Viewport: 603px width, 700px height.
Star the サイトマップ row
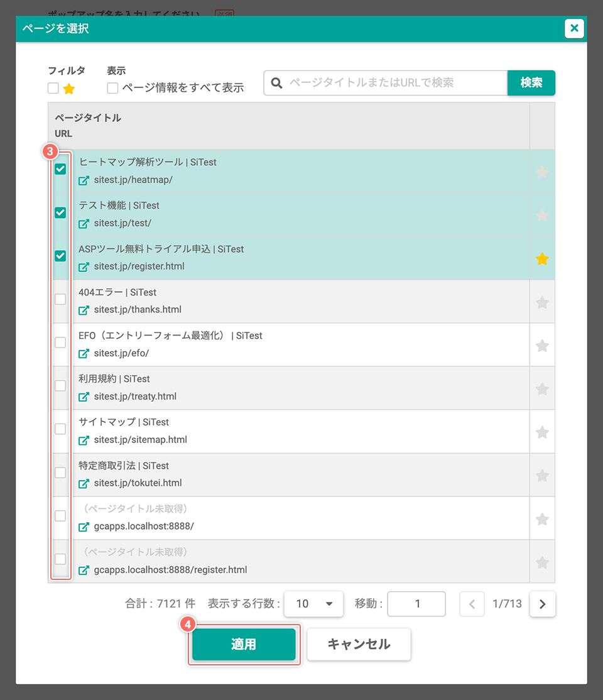[x=542, y=432]
